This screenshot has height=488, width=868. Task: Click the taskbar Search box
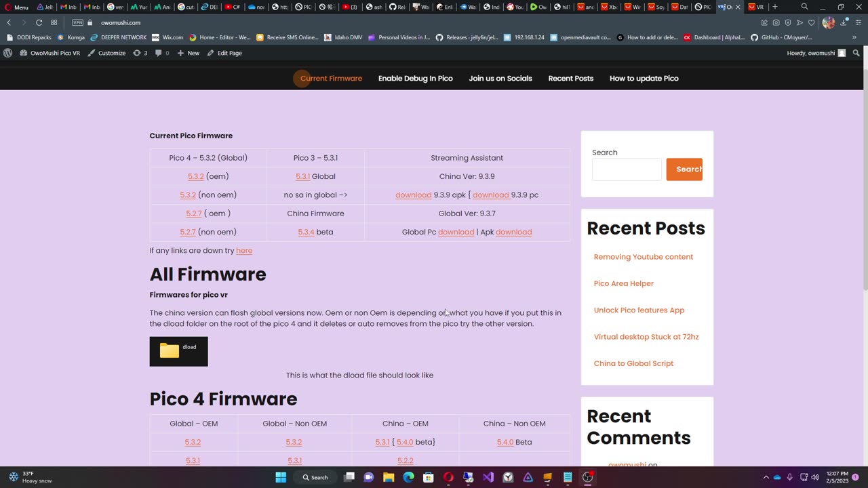pos(316,477)
